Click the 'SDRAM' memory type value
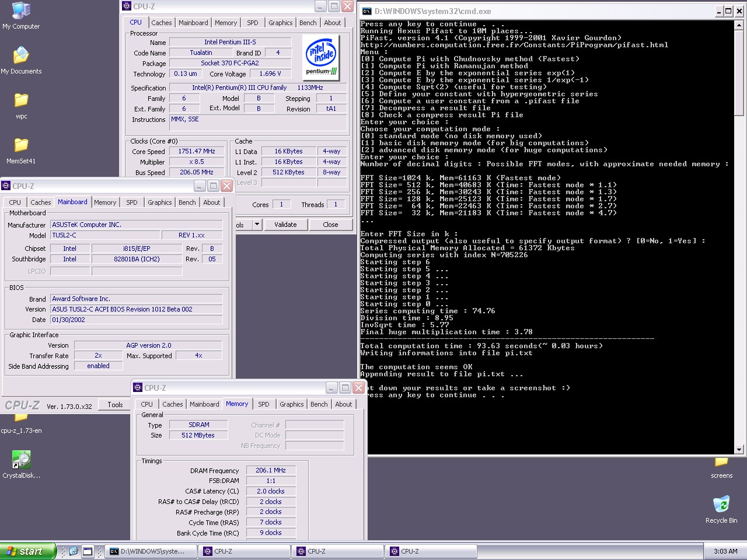The image size is (747, 560). tap(198, 425)
